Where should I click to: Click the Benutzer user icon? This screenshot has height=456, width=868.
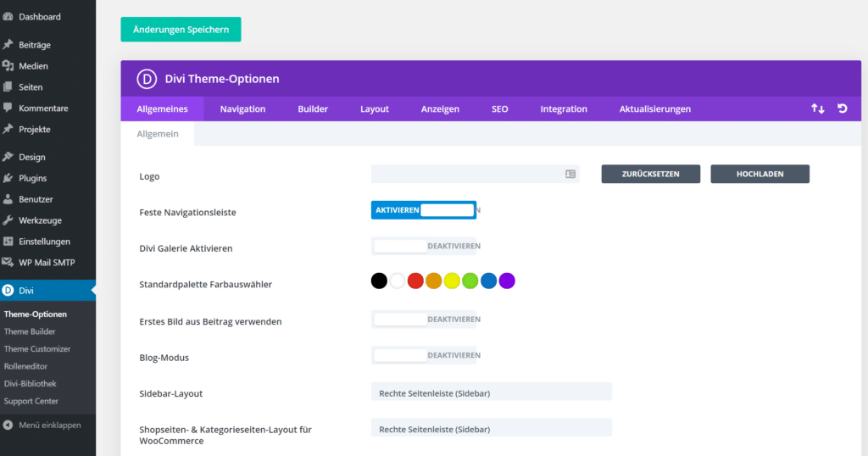point(8,199)
